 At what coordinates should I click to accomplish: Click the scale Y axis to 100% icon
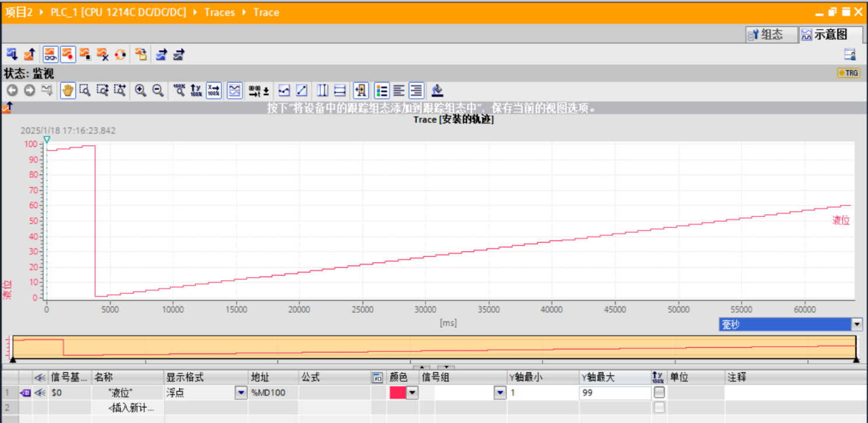click(x=197, y=90)
